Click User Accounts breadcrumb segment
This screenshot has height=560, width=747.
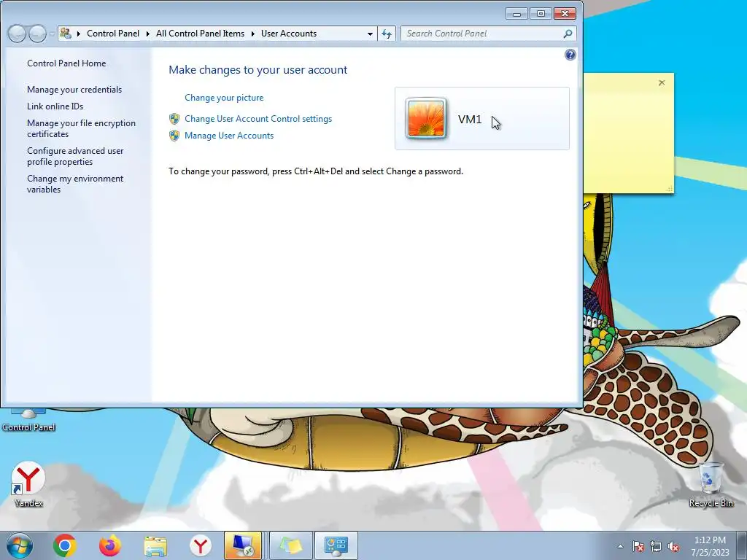[x=289, y=34]
